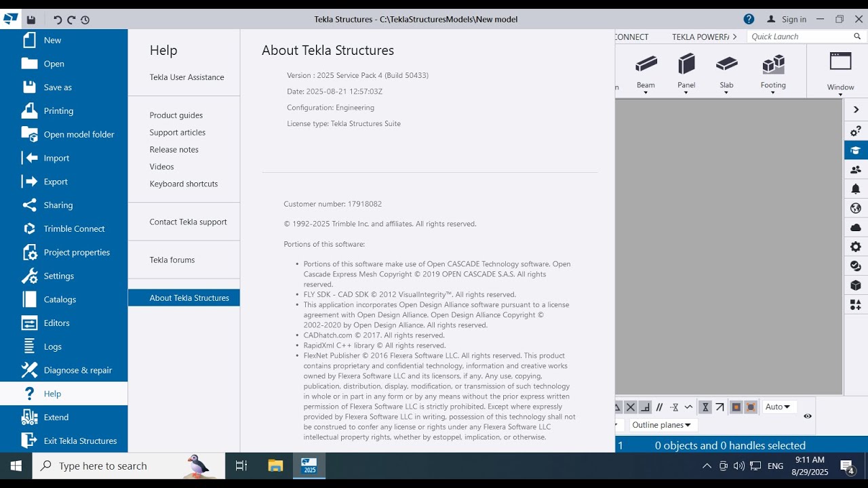This screenshot has height=488, width=868.
Task: Select Printing in the file menu
Action: tap(64, 111)
